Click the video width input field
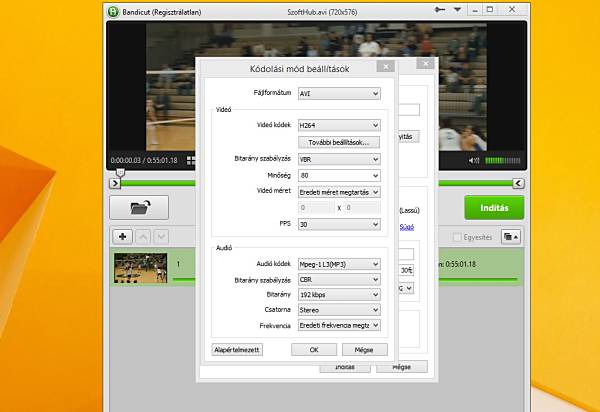 [x=316, y=208]
